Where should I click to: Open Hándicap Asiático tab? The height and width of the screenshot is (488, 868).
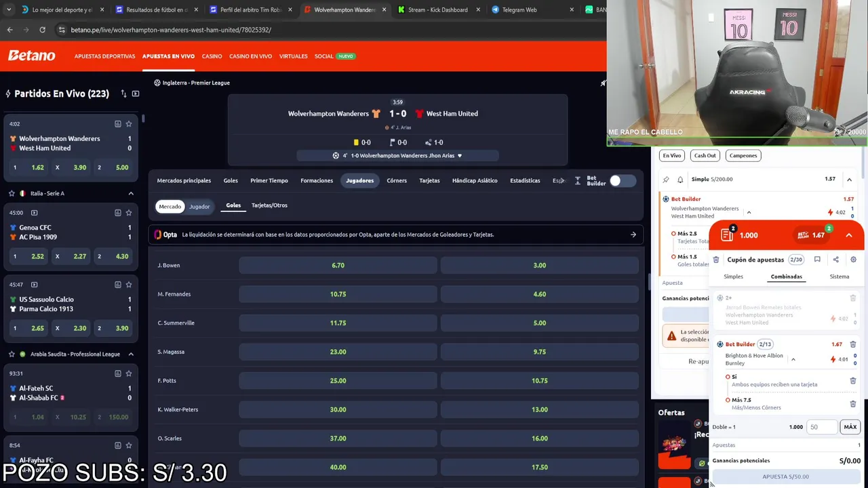point(475,181)
